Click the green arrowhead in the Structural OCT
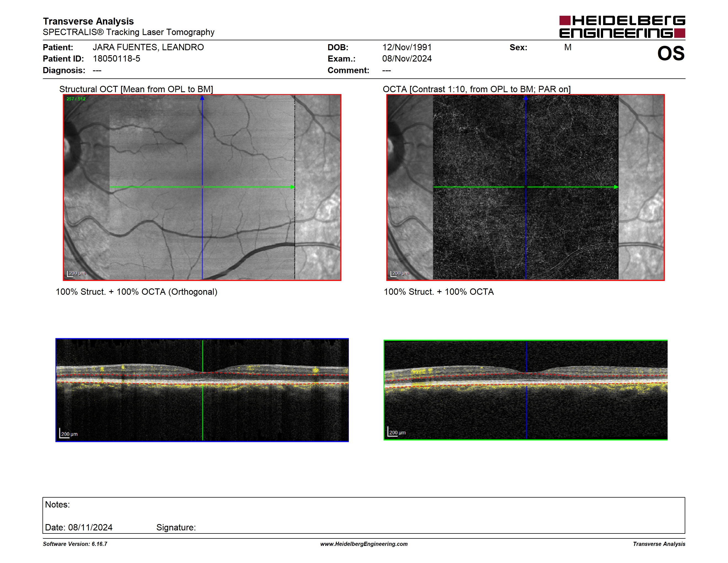 [293, 187]
